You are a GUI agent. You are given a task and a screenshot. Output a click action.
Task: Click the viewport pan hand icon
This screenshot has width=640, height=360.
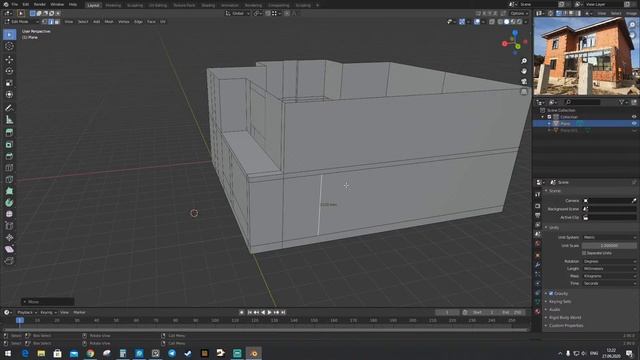point(524,71)
